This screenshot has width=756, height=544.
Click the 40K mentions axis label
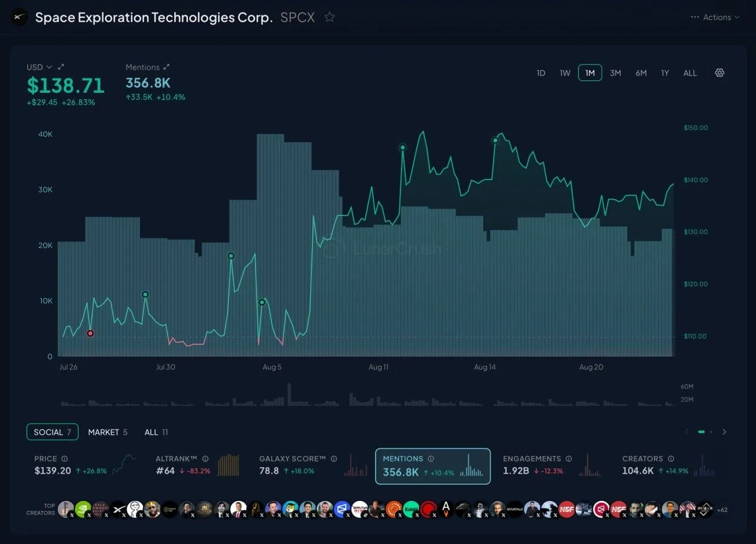point(45,134)
